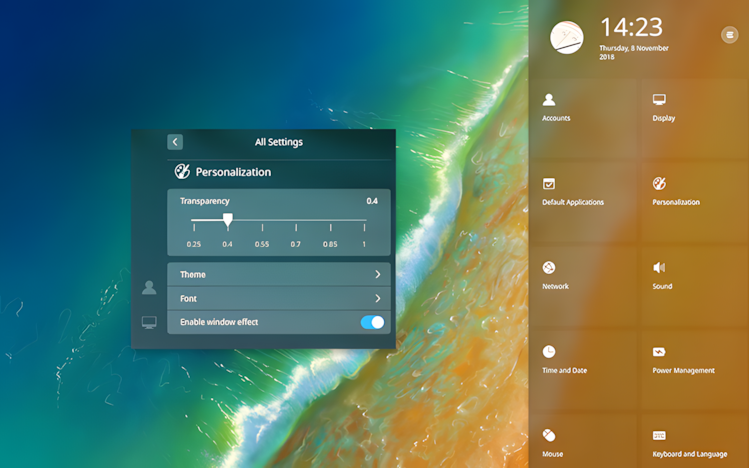
Task: Set transparency to 0.7 tick label
Action: (296, 244)
